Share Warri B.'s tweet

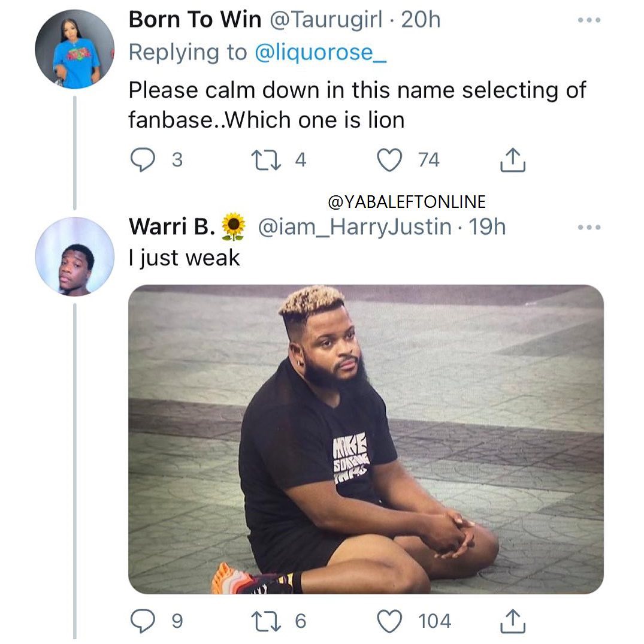click(x=513, y=621)
